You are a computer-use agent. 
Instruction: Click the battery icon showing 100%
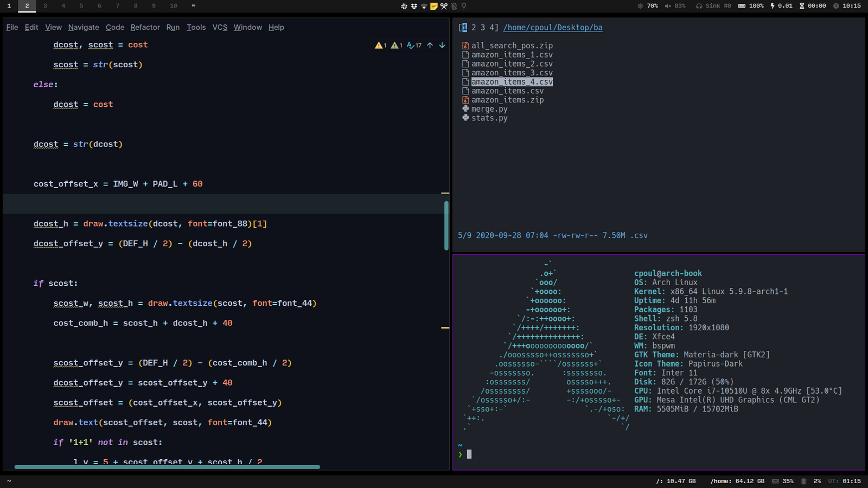click(742, 6)
